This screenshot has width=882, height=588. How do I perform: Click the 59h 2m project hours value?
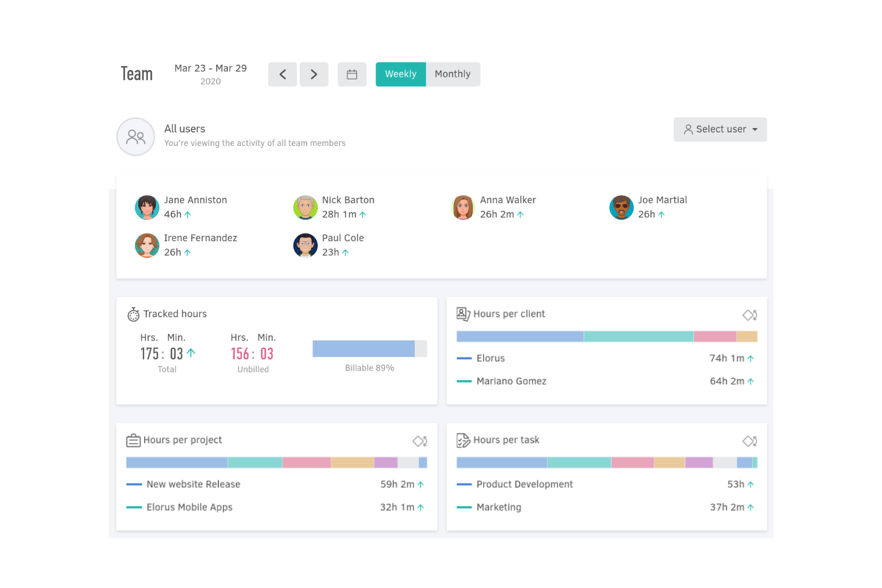[397, 485]
